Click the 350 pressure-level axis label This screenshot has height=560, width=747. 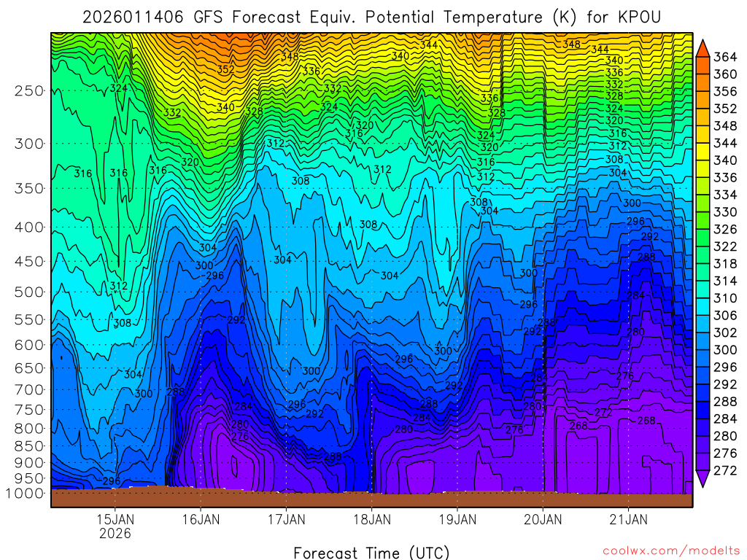(x=29, y=188)
